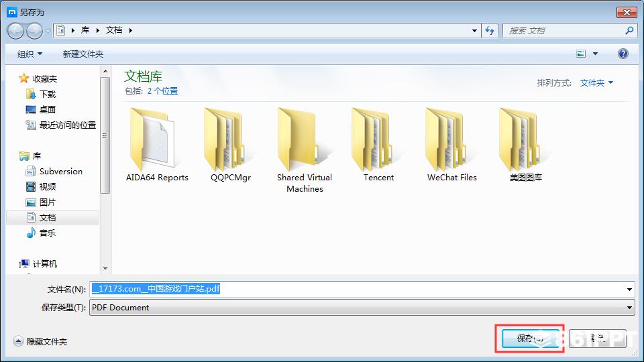Click the 2 个位置 link
Viewport: 644px width, 362px height.
(162, 90)
